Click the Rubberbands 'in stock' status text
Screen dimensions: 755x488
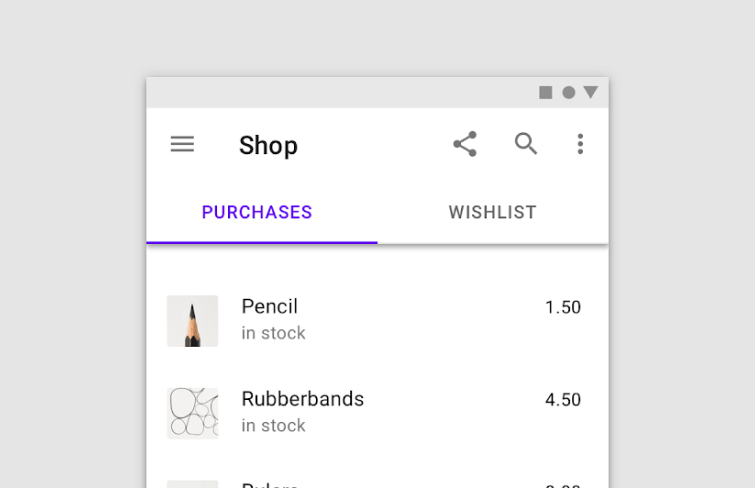[273, 426]
